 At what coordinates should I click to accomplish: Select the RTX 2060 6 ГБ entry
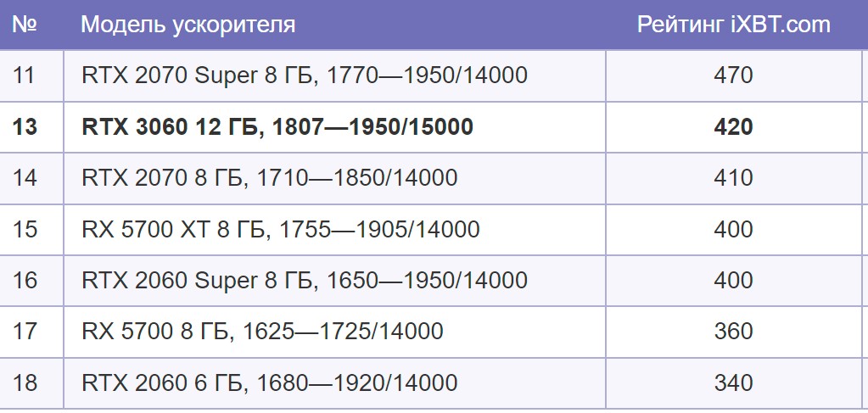(x=269, y=382)
